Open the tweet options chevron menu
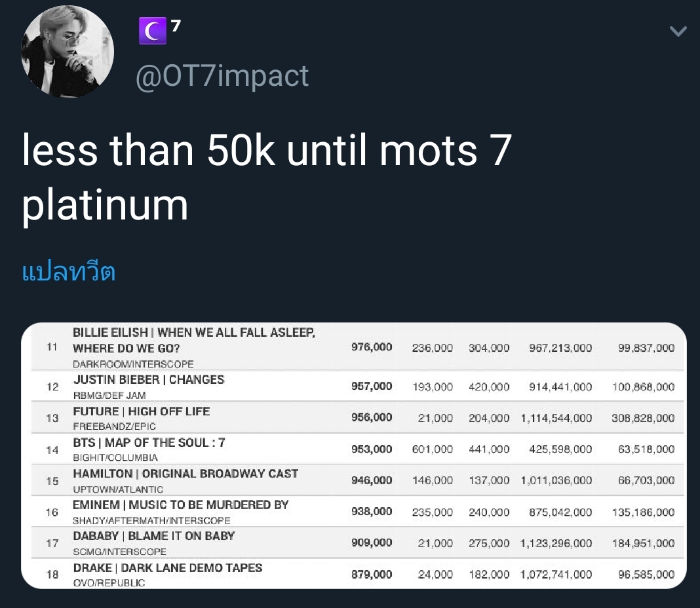700x608 pixels. pos(678,31)
